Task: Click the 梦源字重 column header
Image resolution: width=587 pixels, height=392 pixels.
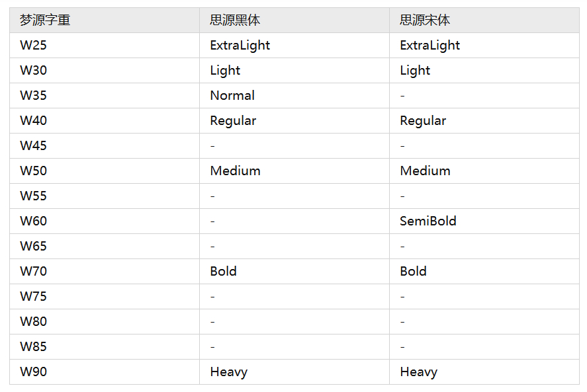Action: [45, 20]
